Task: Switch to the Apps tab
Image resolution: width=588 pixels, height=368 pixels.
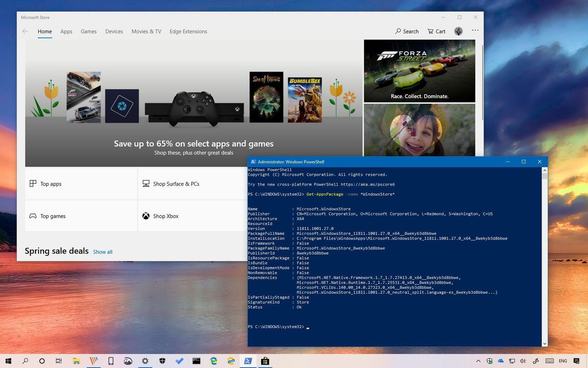Action: click(x=66, y=32)
